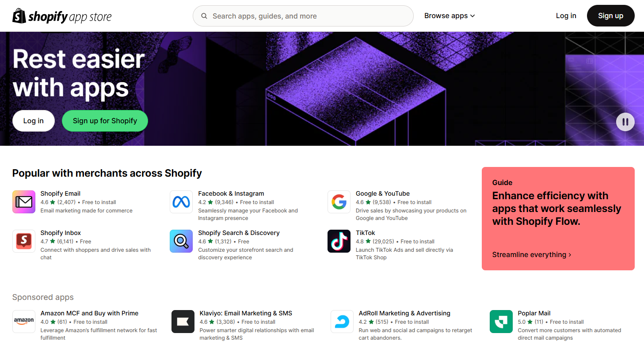Click Log in link in the header
This screenshot has height=356, width=644.
pos(566,16)
